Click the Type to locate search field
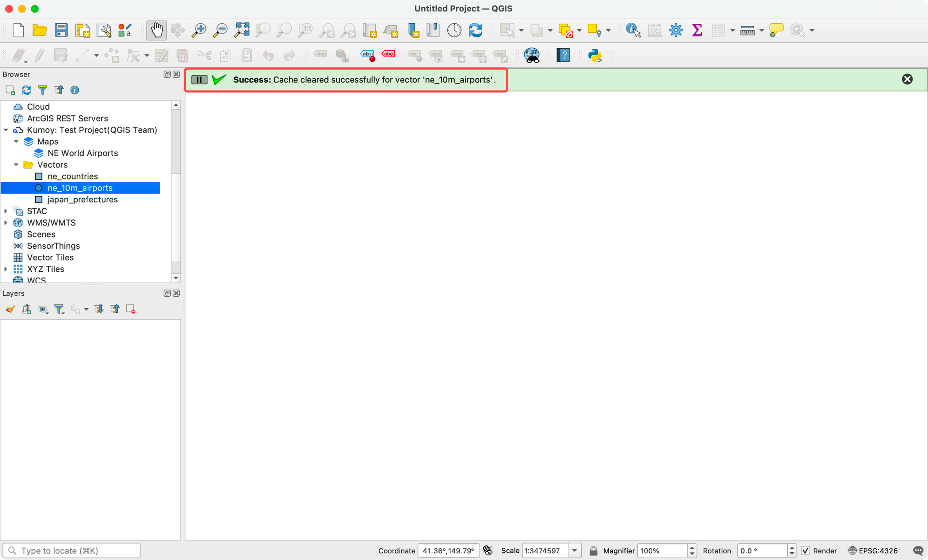 click(x=72, y=550)
